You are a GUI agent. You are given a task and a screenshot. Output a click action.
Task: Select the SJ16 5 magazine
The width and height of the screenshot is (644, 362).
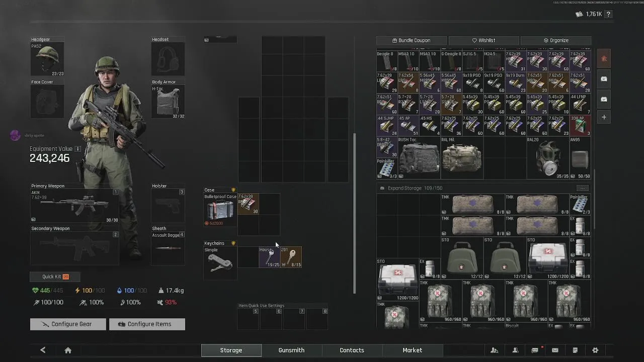pyautogui.click(x=472, y=61)
